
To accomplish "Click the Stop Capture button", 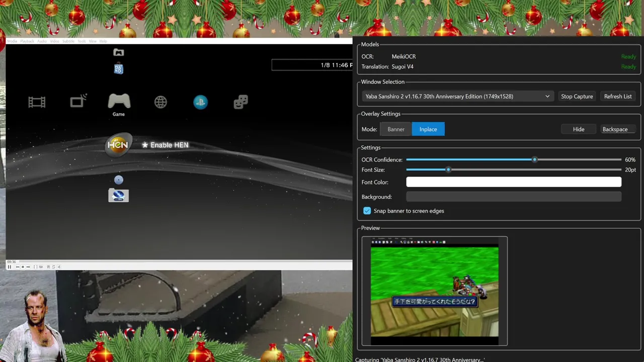I will point(577,96).
